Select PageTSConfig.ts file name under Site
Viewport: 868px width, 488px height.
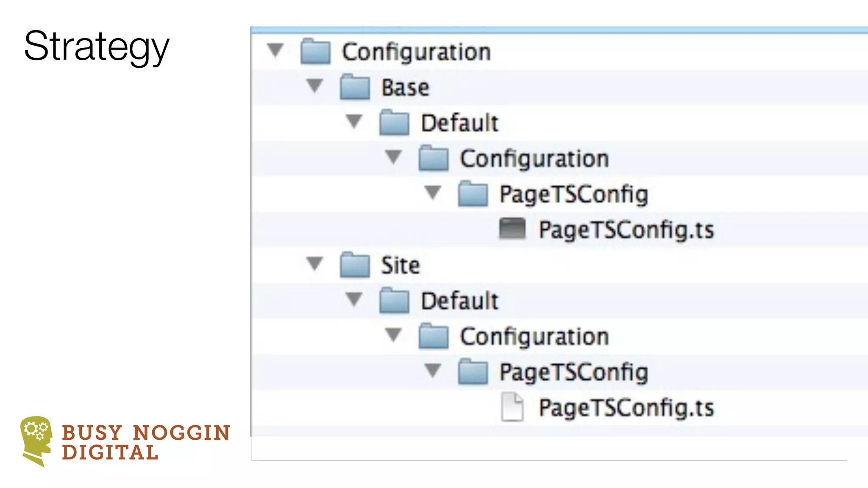626,408
